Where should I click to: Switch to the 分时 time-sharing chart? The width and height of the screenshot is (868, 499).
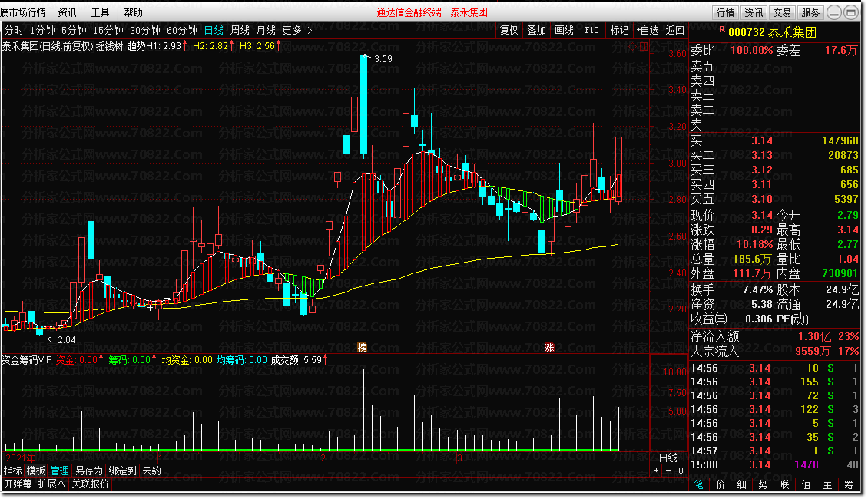click(14, 31)
